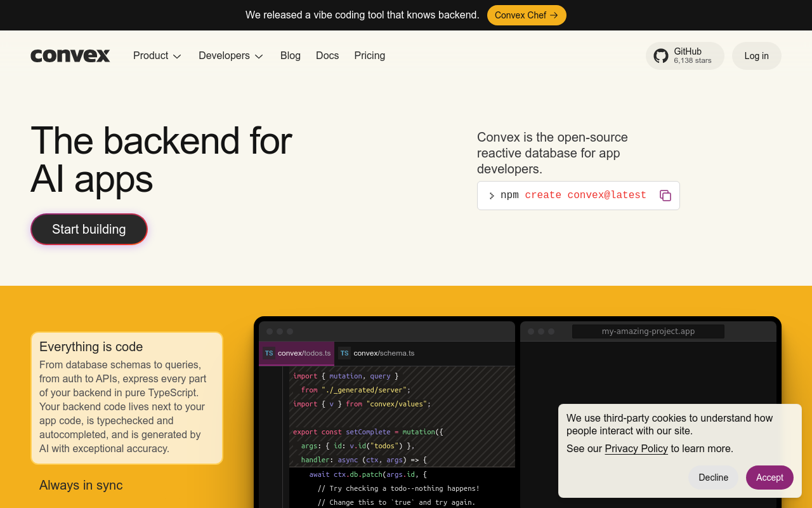Select the Everything is code card
Screen dimensions: 812x508
tap(127, 398)
